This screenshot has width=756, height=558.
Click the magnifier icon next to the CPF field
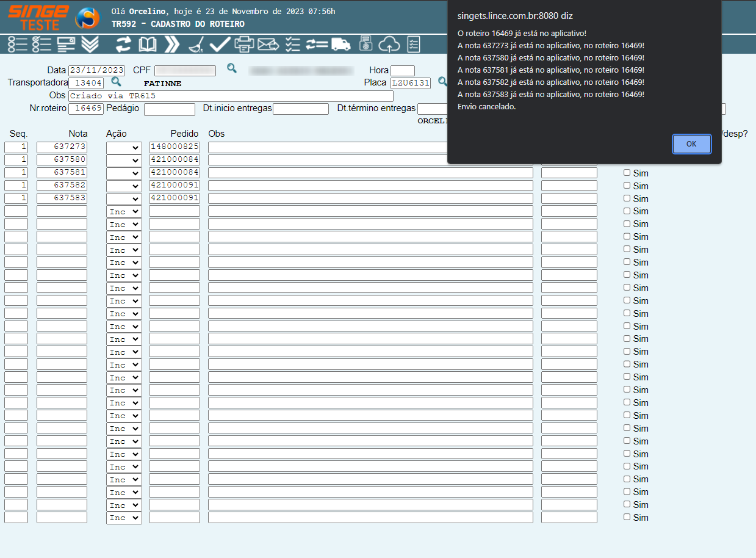point(232,68)
